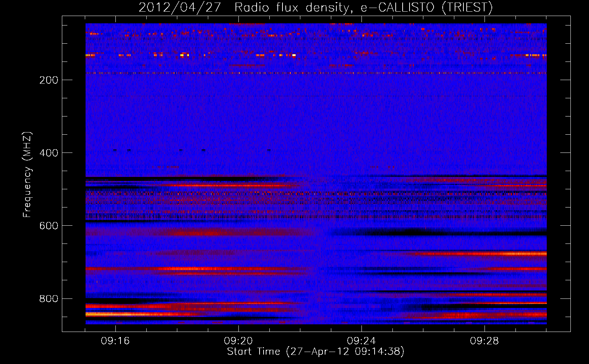Click the '09:20' time axis label
Viewport: 589px width, 364px height.
(238, 341)
